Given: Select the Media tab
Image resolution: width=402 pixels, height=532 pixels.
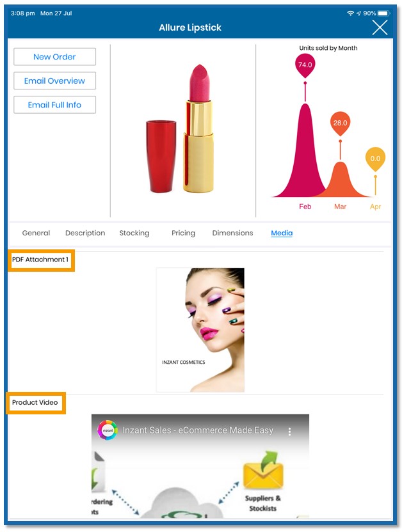Looking at the screenshot, I should (x=282, y=233).
